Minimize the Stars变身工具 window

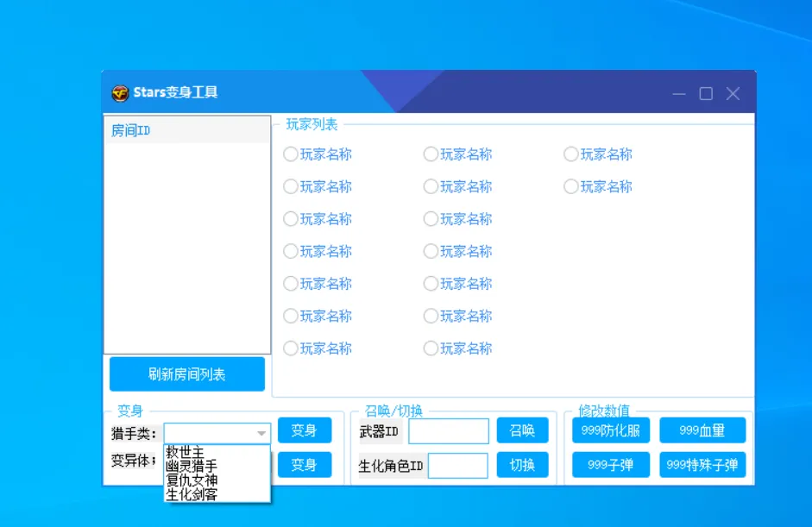click(x=679, y=94)
